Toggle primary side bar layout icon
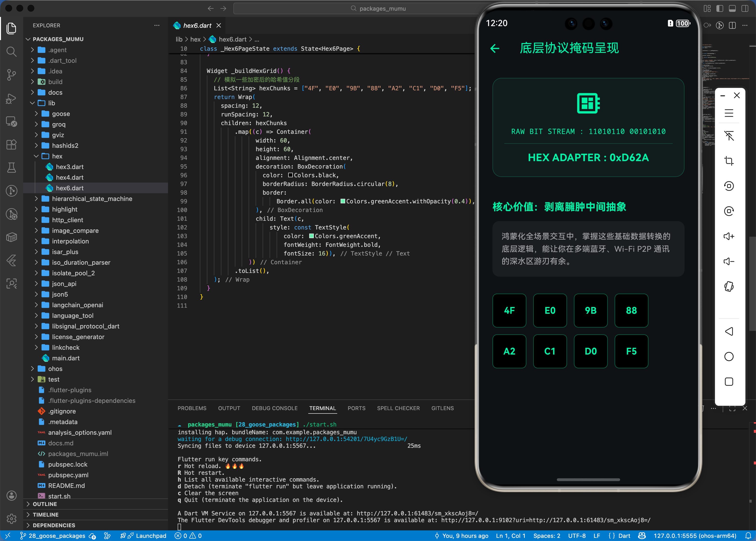This screenshot has height=541, width=756. [720, 8]
